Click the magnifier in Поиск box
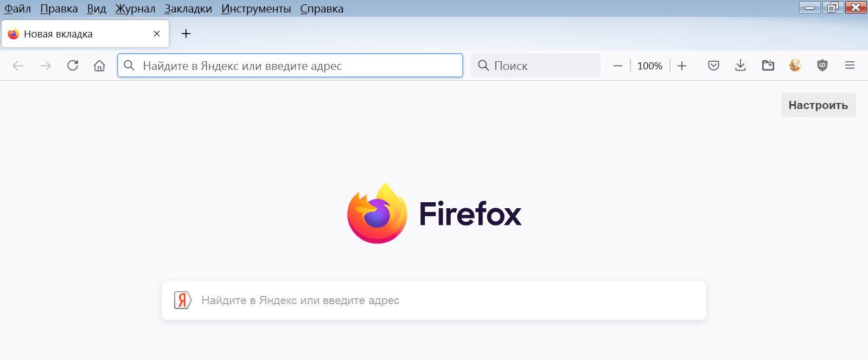The height and width of the screenshot is (360, 868). pyautogui.click(x=483, y=66)
